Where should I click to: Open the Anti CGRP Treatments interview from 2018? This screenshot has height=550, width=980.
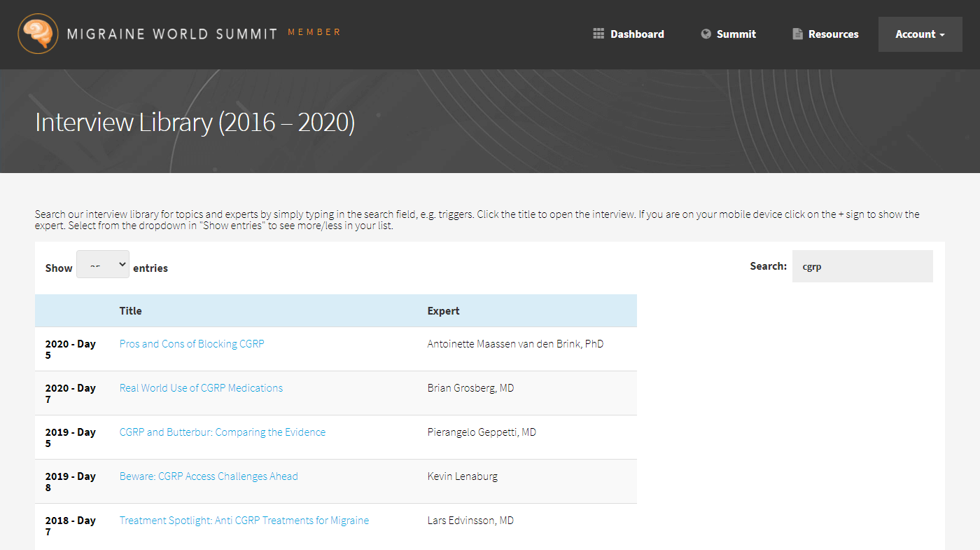(x=244, y=520)
